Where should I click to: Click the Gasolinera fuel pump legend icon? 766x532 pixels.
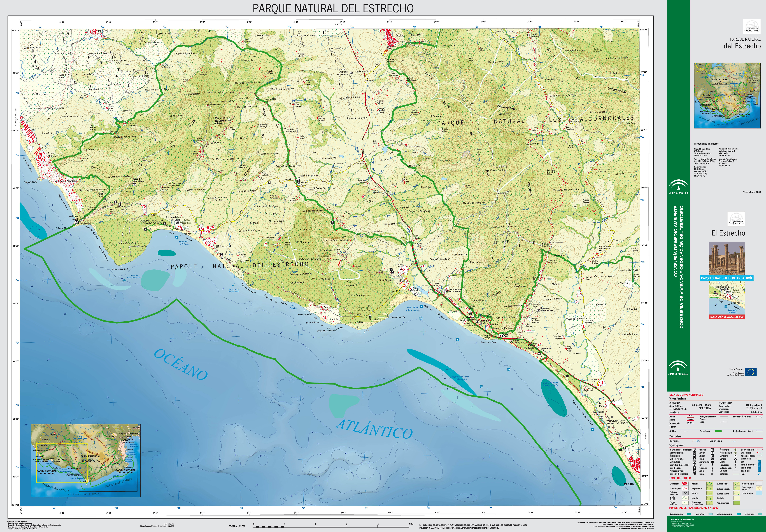(712, 468)
